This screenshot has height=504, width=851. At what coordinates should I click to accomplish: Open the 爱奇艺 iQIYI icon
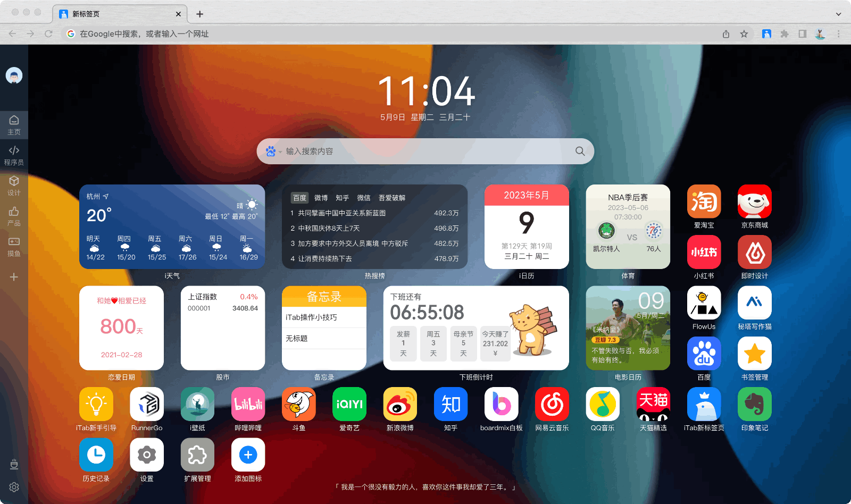tap(349, 404)
